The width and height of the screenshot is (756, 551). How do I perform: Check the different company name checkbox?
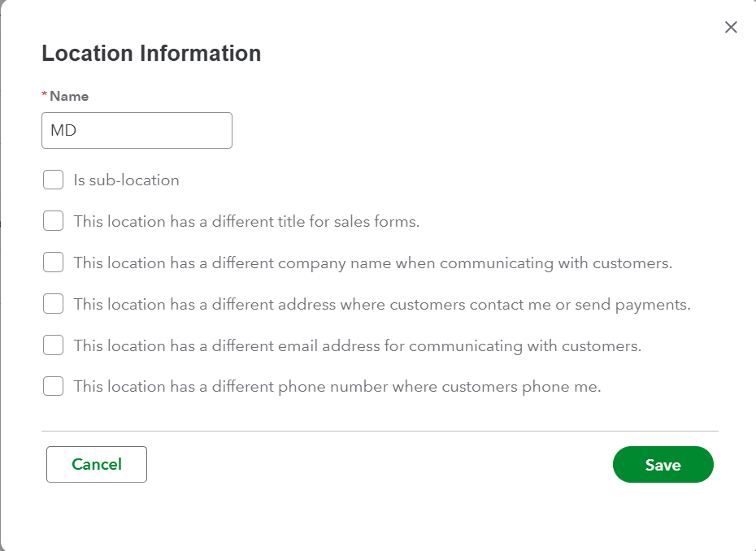(x=54, y=262)
